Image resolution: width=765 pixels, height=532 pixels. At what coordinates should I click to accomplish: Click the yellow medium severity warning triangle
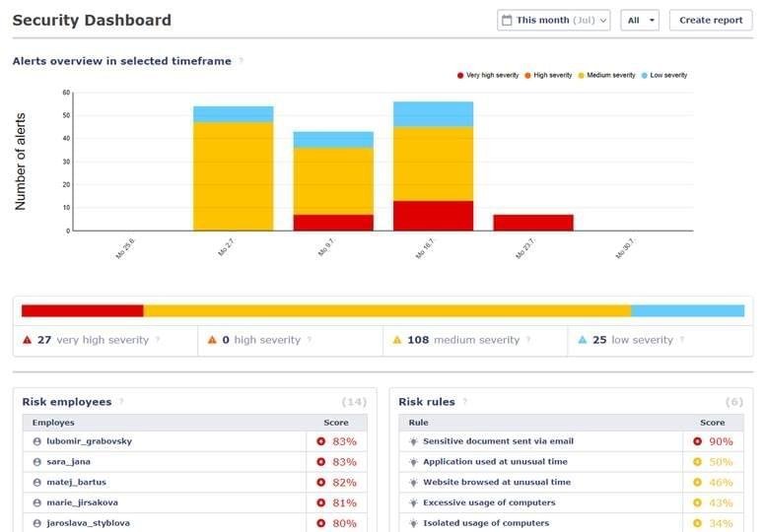(x=397, y=340)
